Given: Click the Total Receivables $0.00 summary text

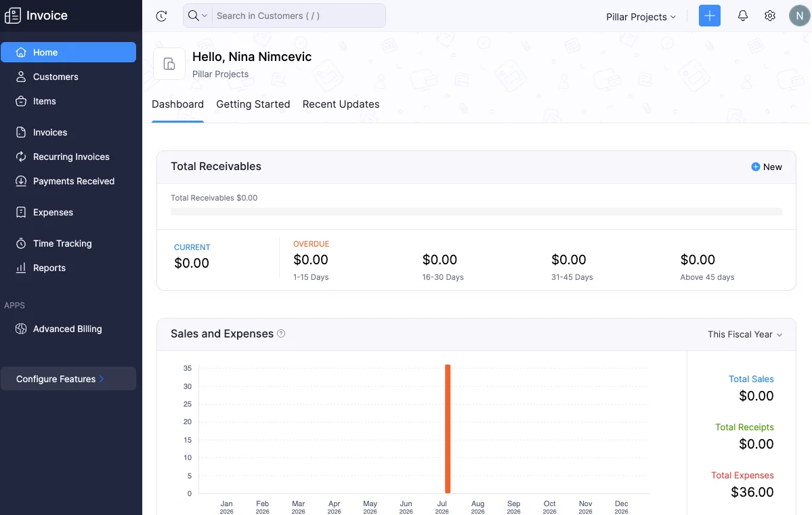Looking at the screenshot, I should [214, 197].
